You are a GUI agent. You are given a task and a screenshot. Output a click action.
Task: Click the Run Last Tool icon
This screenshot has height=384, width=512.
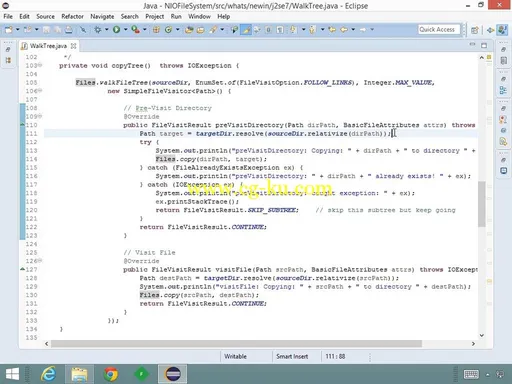135,30
